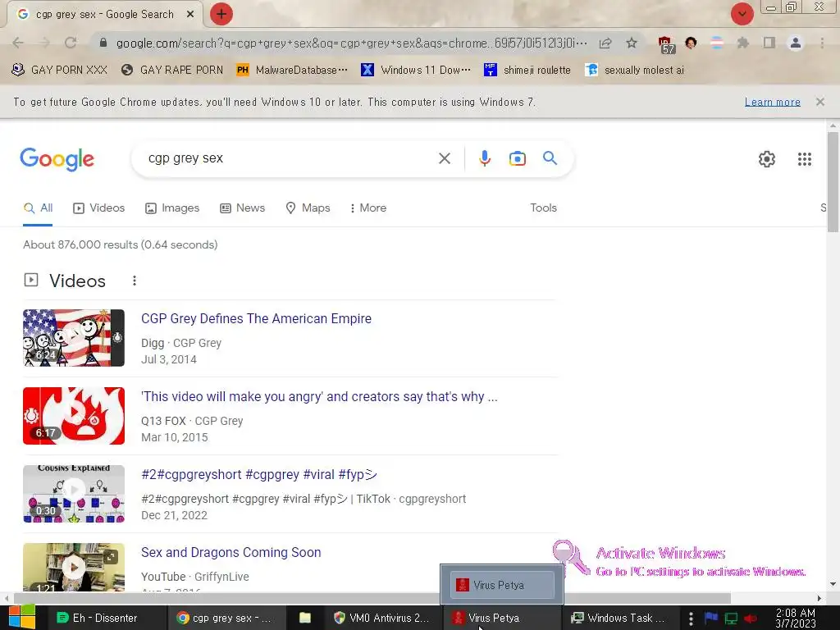Viewport: 840px width, 630px height.
Task: Open the red tab search chevron dropdown
Action: (x=742, y=14)
